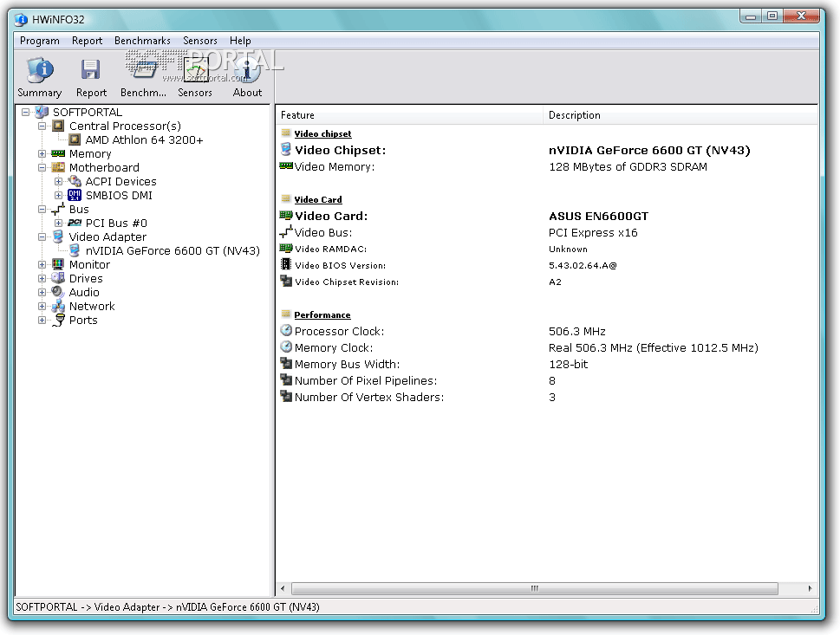The image size is (840, 635).
Task: Click the icon beside Video Chipset feature
Action: pos(286,149)
